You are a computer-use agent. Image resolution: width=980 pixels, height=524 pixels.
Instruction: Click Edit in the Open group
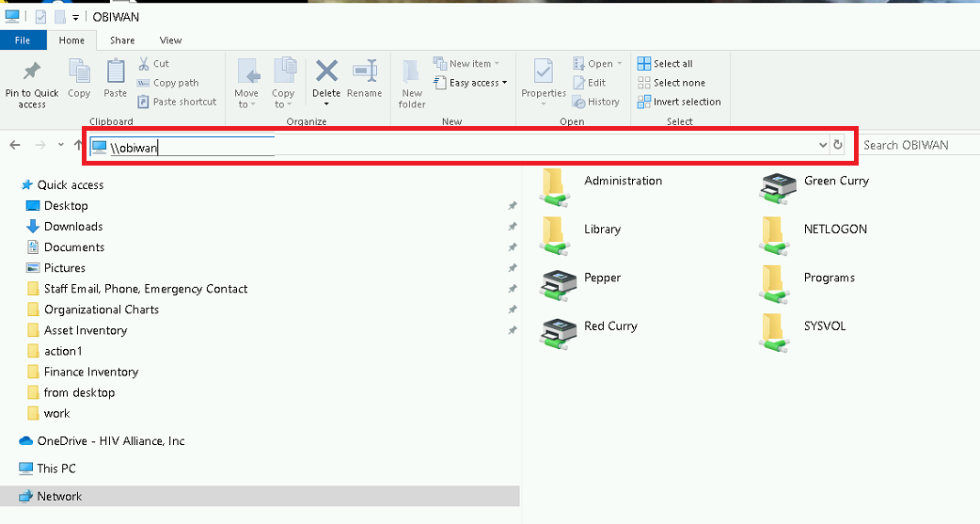[x=590, y=83]
